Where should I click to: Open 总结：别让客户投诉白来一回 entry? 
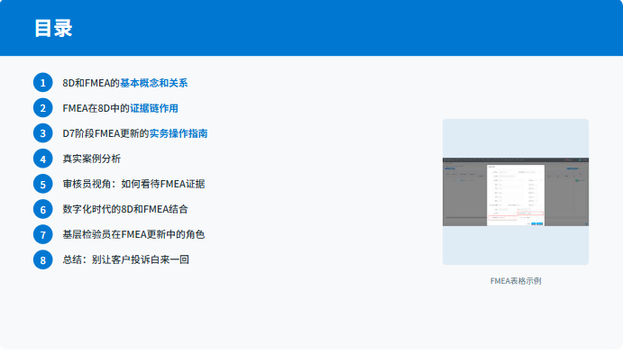click(125, 259)
